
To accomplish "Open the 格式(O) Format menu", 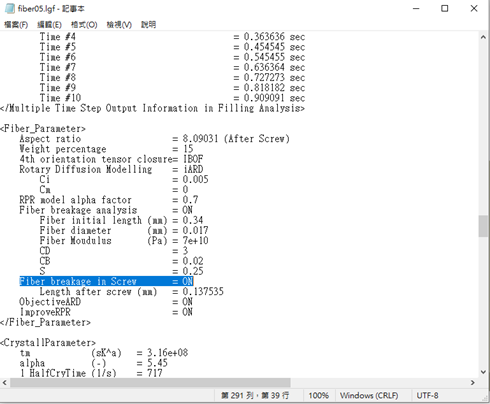I will (84, 25).
